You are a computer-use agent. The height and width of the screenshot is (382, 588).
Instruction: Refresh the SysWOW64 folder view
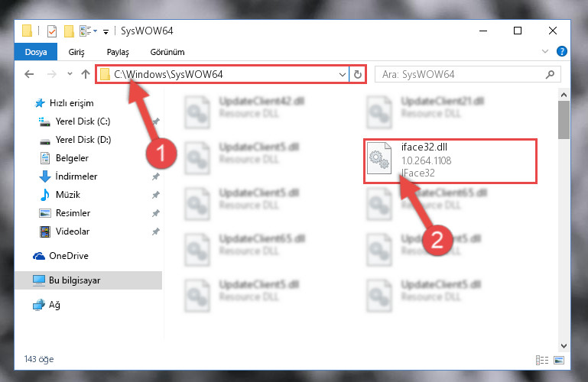coord(358,74)
